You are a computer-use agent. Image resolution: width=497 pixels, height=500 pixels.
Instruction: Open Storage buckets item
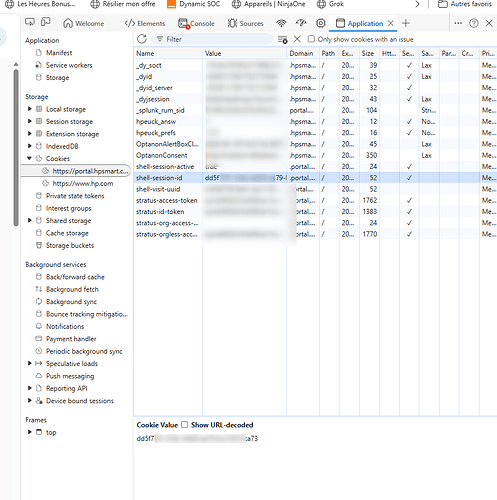pyautogui.click(x=70, y=245)
